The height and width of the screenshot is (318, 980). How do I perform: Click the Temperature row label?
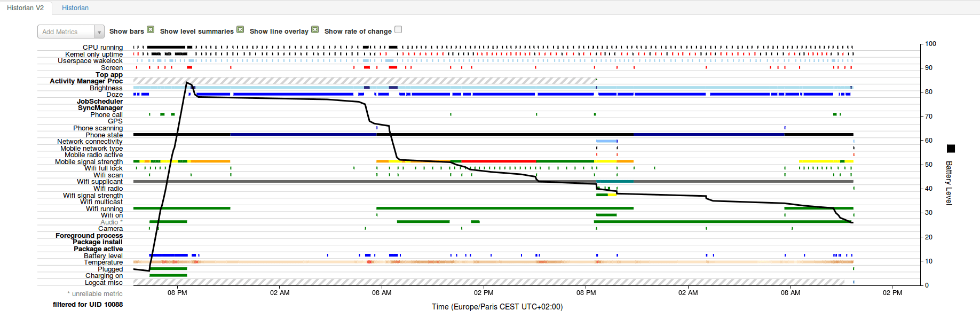click(x=103, y=262)
